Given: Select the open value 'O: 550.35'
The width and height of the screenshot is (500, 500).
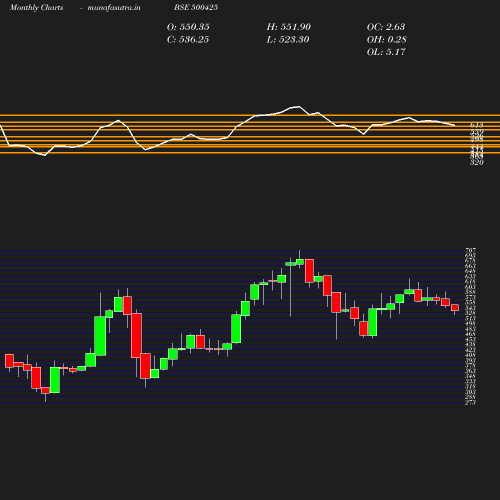Looking at the screenshot, I should pyautogui.click(x=188, y=27).
